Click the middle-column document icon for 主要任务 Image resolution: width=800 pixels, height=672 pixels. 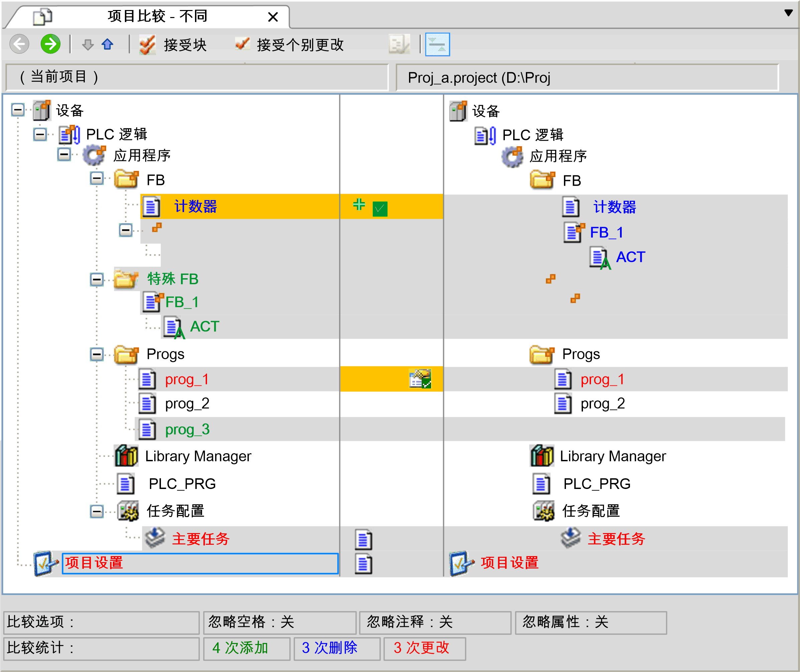363,540
